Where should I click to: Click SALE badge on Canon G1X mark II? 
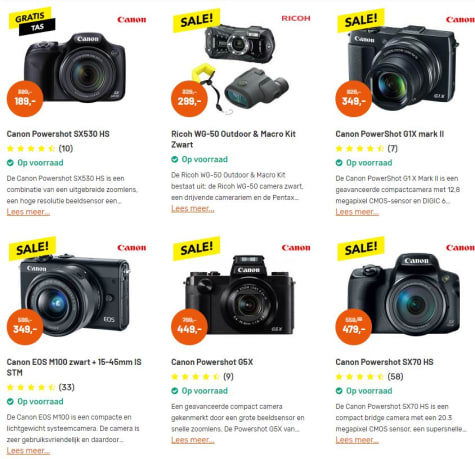pyautogui.click(x=361, y=20)
